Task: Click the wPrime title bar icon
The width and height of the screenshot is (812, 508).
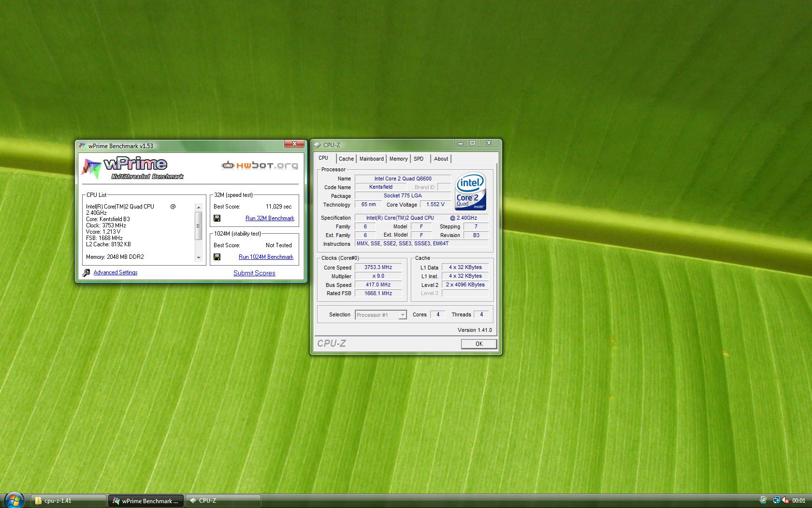Action: [x=82, y=146]
